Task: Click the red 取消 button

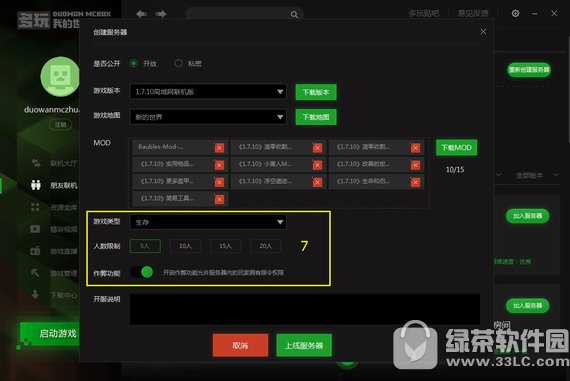Action: (x=240, y=345)
